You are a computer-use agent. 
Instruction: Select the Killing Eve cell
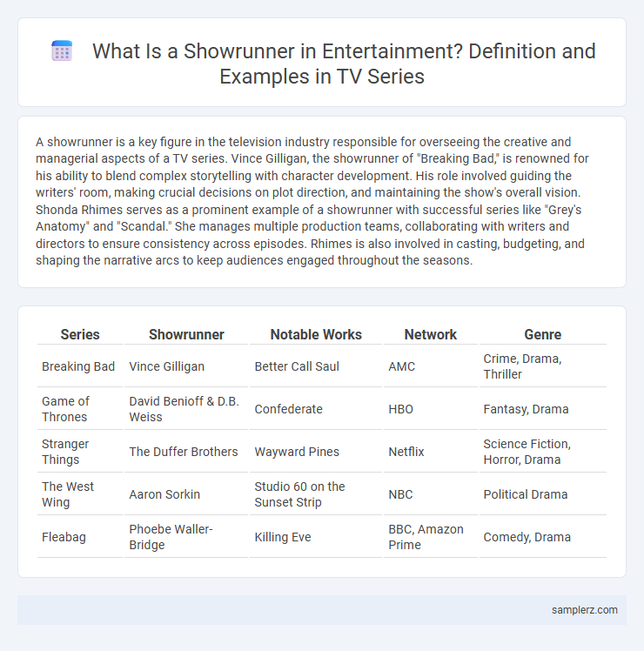(316, 537)
